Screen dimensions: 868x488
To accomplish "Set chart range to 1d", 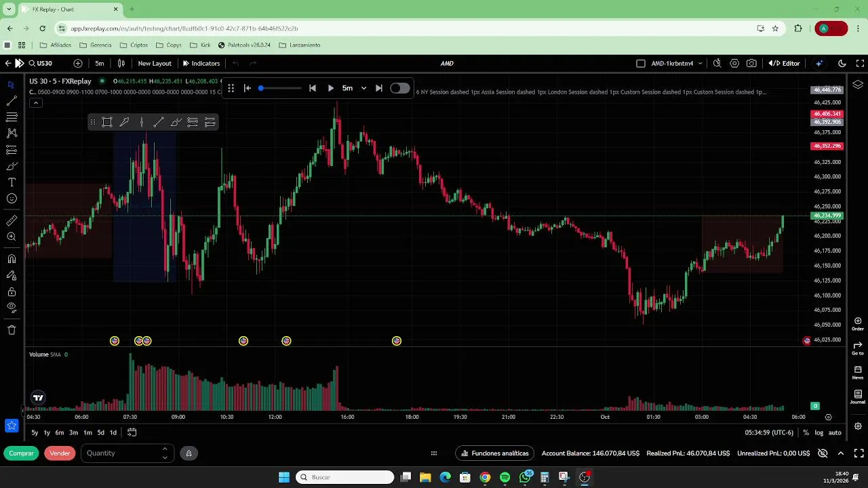I will coord(113,432).
